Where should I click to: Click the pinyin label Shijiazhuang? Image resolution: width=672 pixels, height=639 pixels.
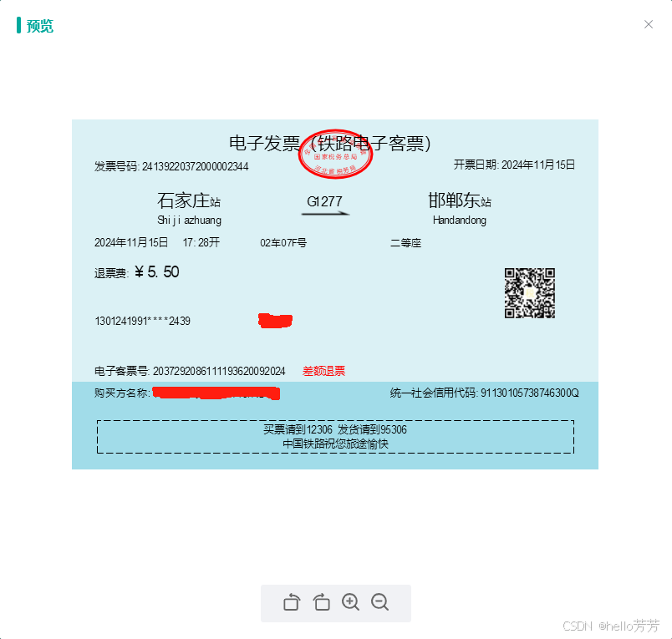[189, 221]
